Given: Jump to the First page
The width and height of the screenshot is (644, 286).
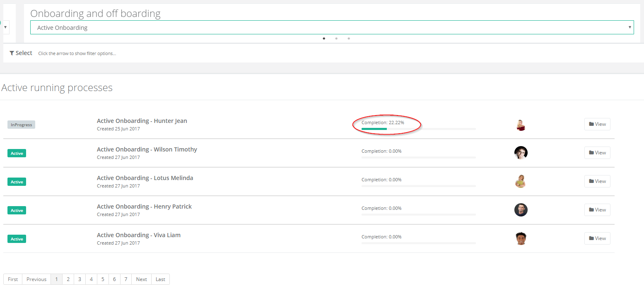Looking at the screenshot, I should (x=13, y=279).
